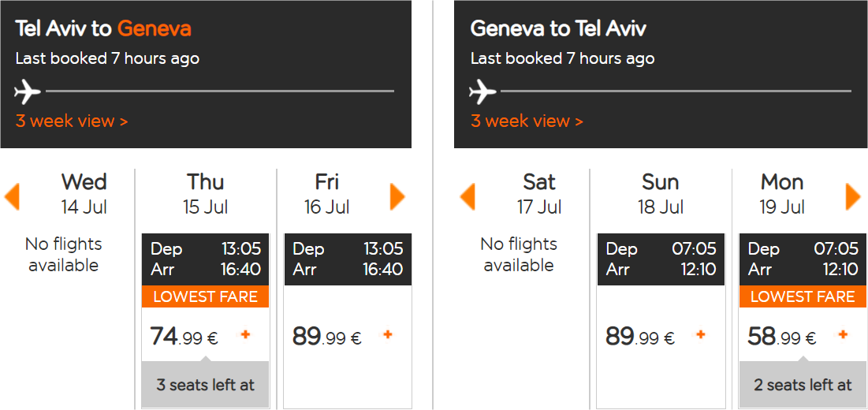Screen dimensions: 868x410
Task: Select the Thu 15 Jul flight at 74.99 €
Action: pos(206,321)
